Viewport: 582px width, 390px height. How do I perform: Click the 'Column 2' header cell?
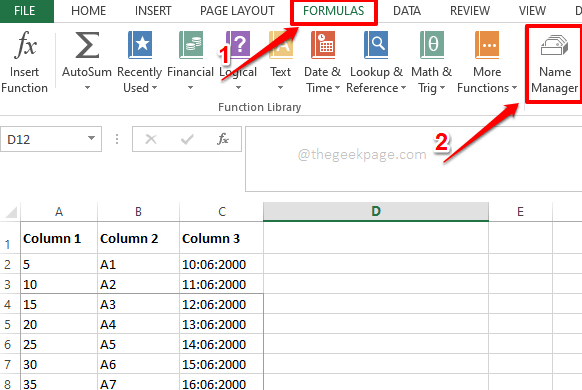[x=138, y=238]
